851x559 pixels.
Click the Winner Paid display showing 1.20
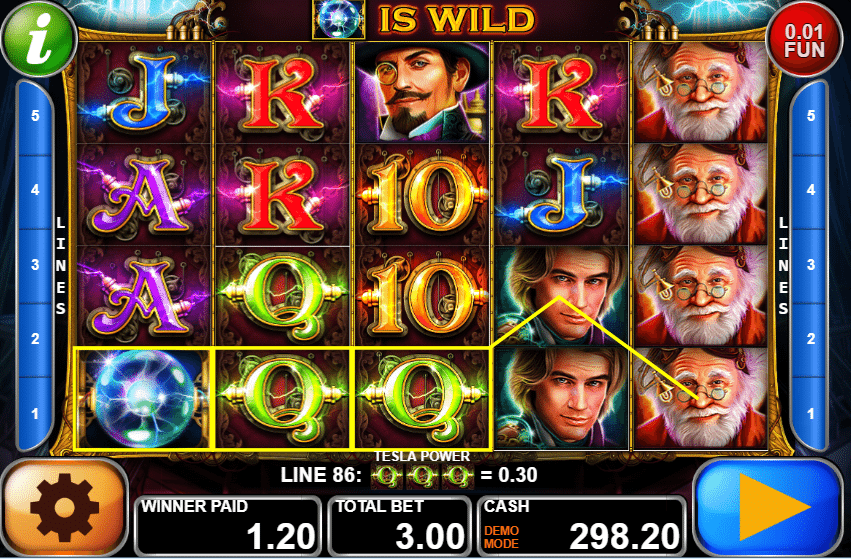coord(228,525)
